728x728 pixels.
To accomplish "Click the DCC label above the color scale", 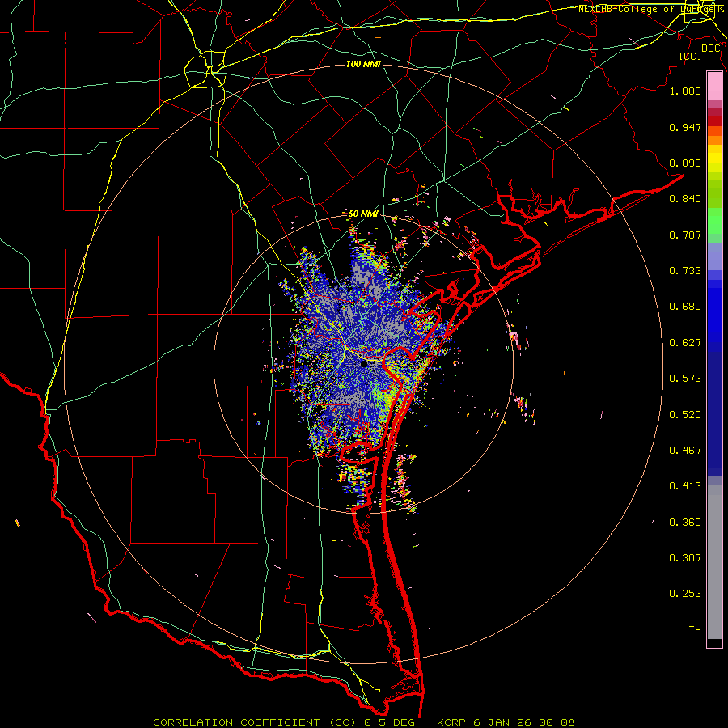I will [x=711, y=49].
